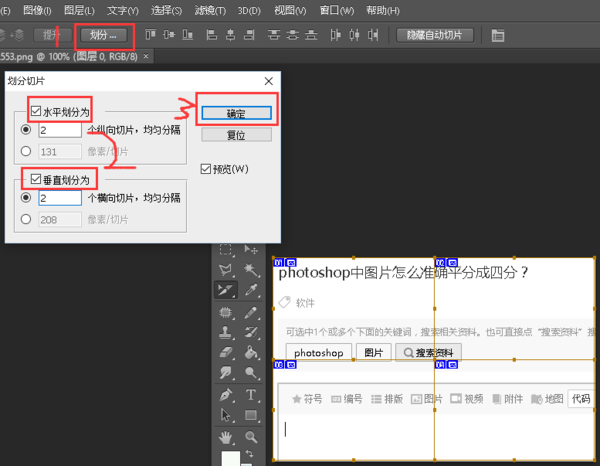This screenshot has height=466, width=600.
Task: Select the Clone Stamp tool
Action: pos(225,332)
